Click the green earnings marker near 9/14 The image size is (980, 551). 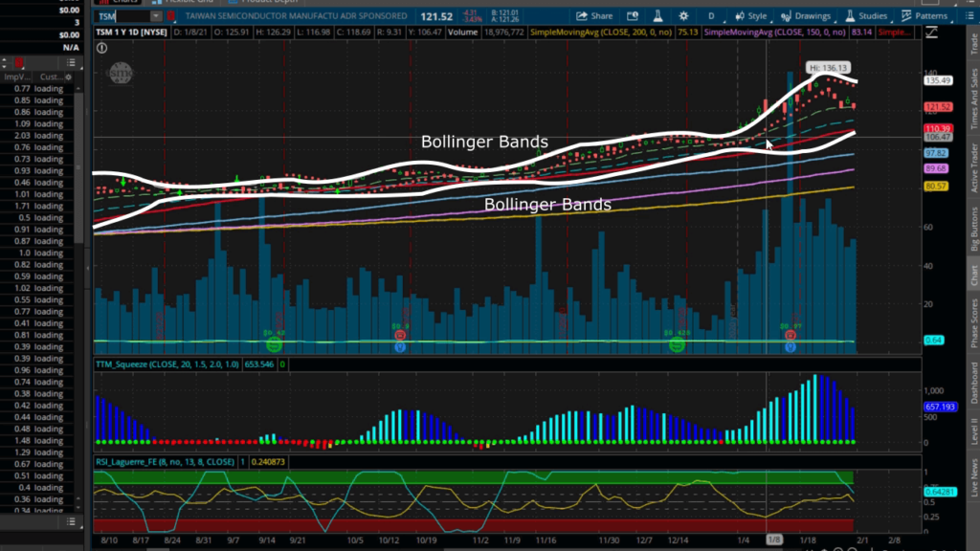click(x=274, y=344)
